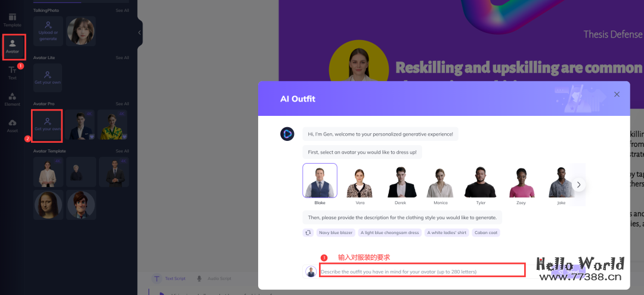Select the dark-suited man Avatar Template thumbnail

114,171
